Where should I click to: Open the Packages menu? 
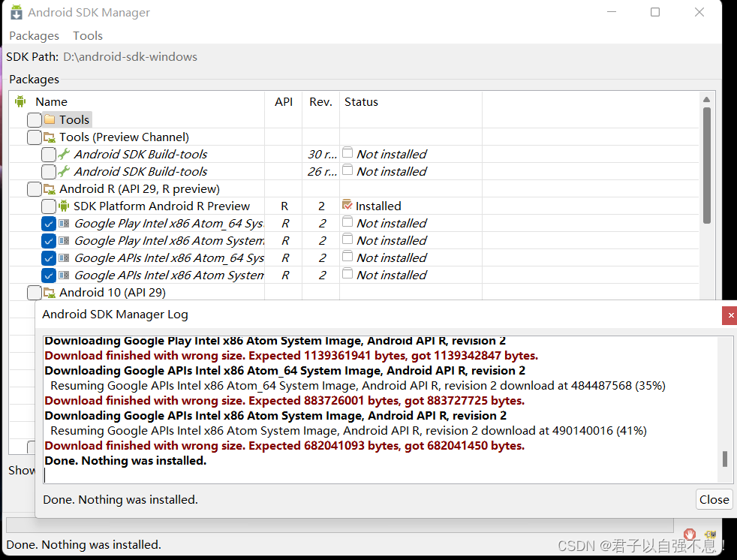[x=35, y=36]
